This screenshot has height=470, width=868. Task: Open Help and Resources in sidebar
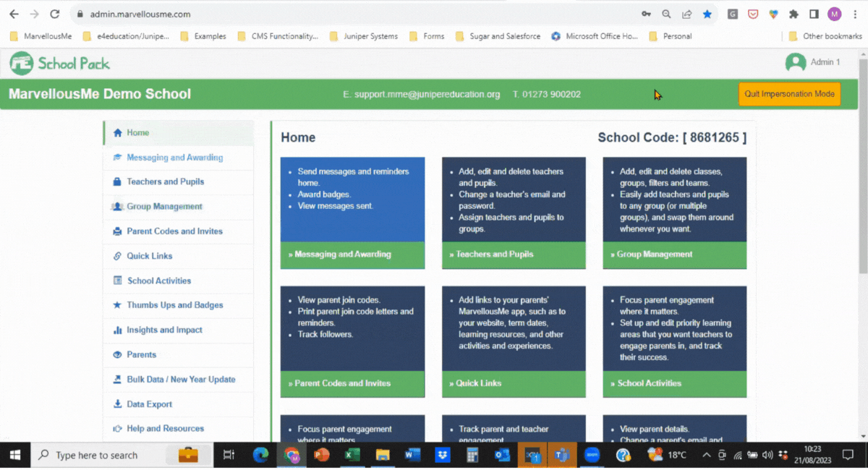[x=165, y=429]
